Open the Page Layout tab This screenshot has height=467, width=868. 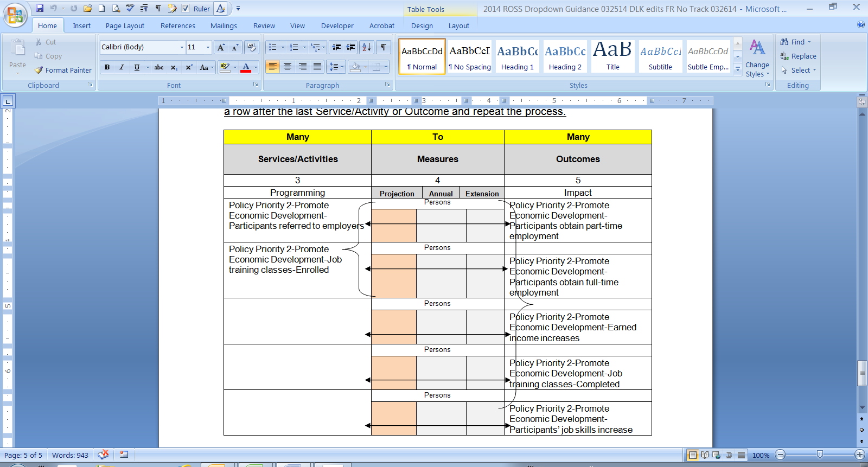[x=125, y=25]
